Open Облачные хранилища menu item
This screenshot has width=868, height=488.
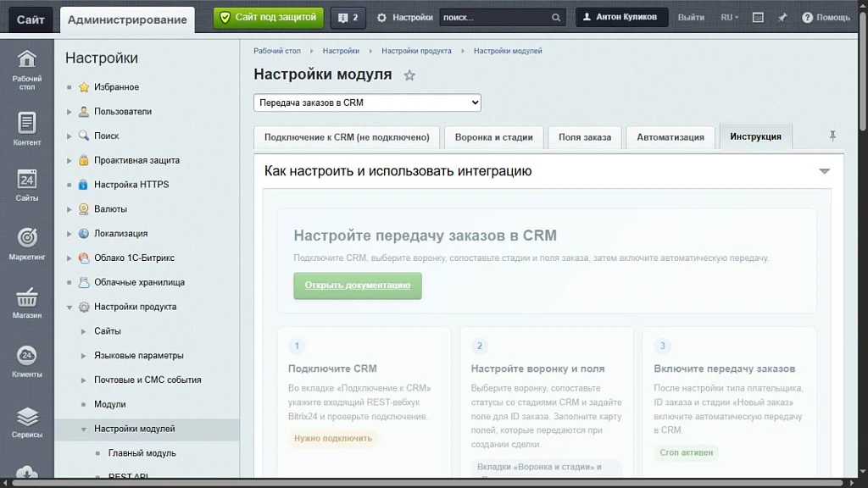[139, 282]
